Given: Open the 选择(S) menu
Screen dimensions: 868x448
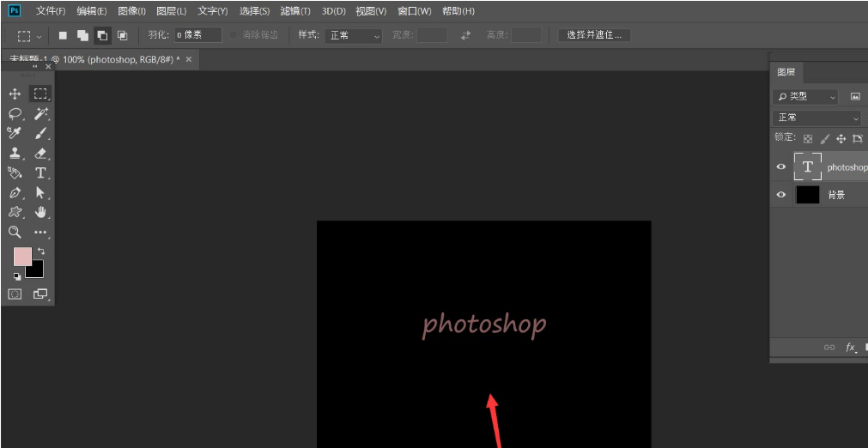Looking at the screenshot, I should click(255, 11).
